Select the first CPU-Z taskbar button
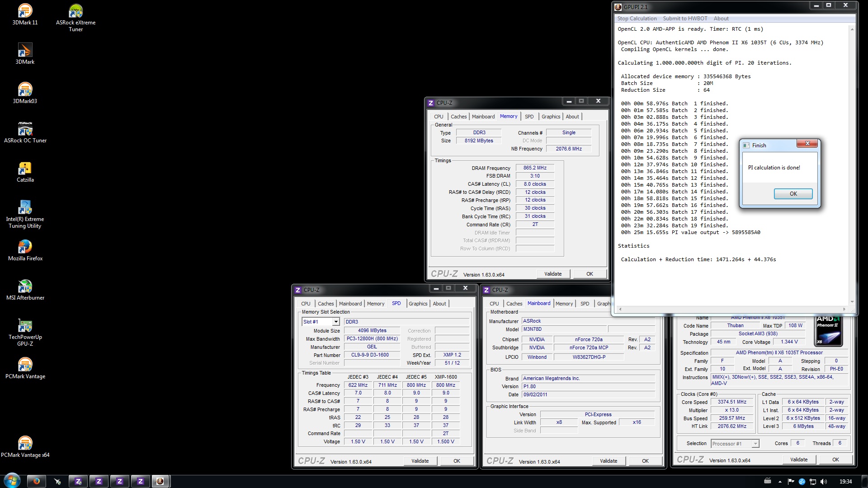 pos(78,481)
